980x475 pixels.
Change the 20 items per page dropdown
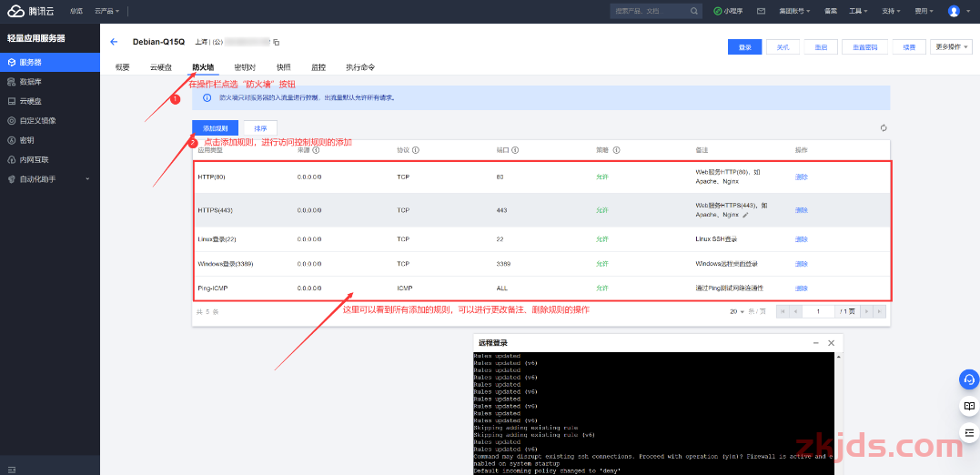(x=737, y=311)
